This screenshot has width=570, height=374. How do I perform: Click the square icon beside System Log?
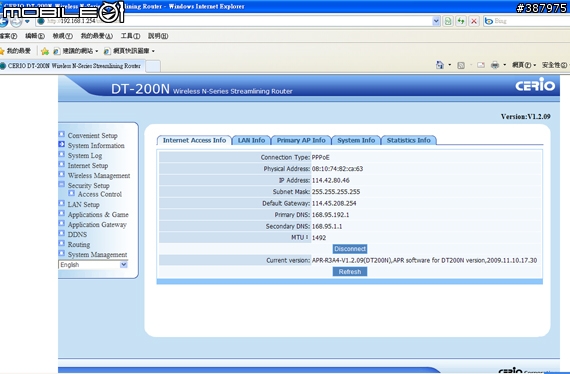(x=61, y=154)
